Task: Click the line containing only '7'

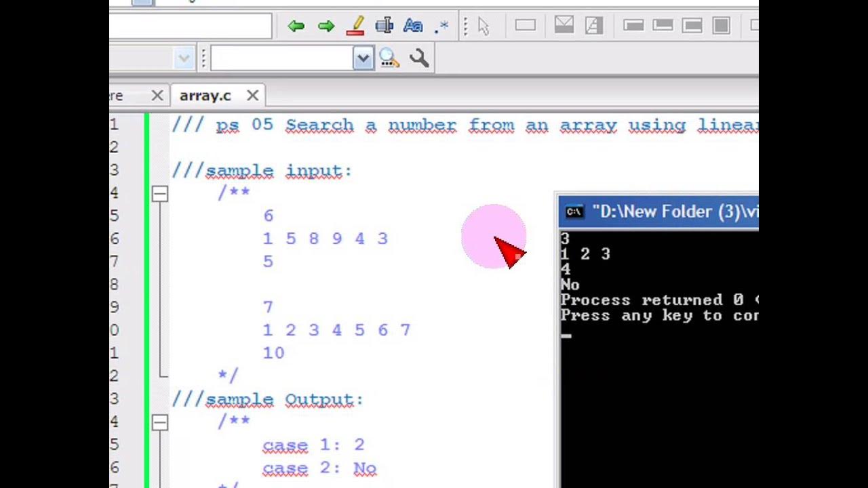Action: [x=269, y=307]
